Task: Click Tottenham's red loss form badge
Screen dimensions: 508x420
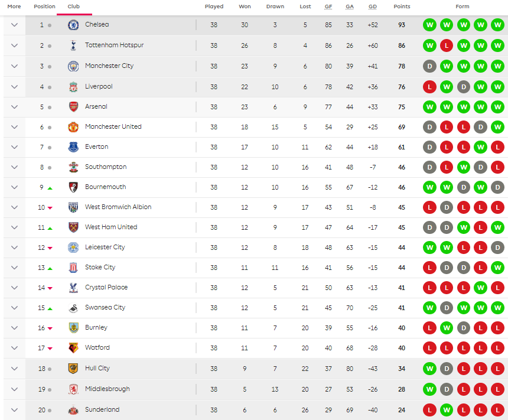Action: [447, 45]
